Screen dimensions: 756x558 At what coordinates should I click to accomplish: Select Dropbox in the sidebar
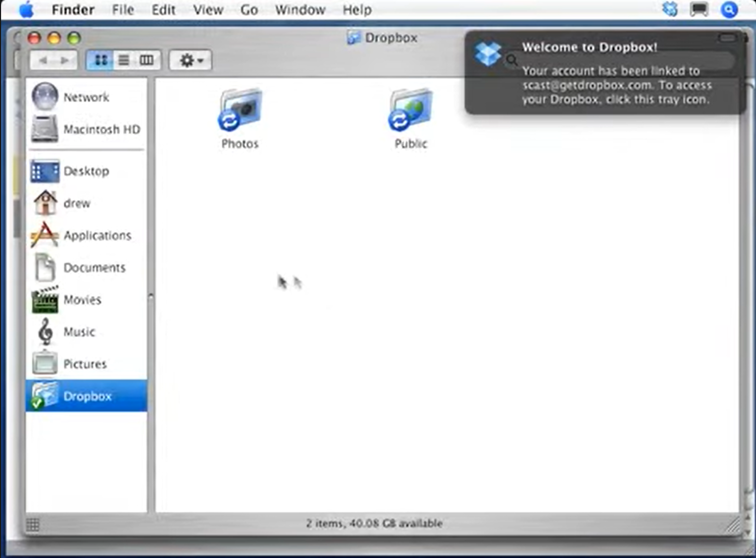(86, 396)
